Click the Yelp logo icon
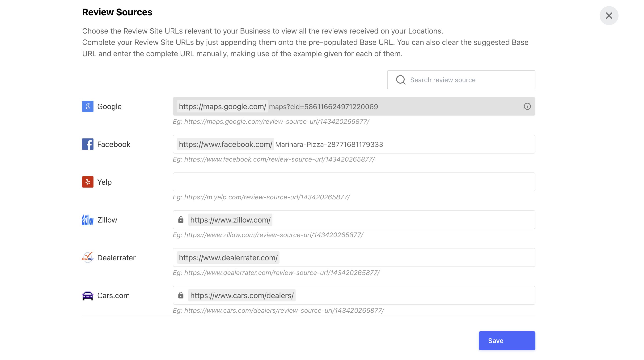 point(88,182)
